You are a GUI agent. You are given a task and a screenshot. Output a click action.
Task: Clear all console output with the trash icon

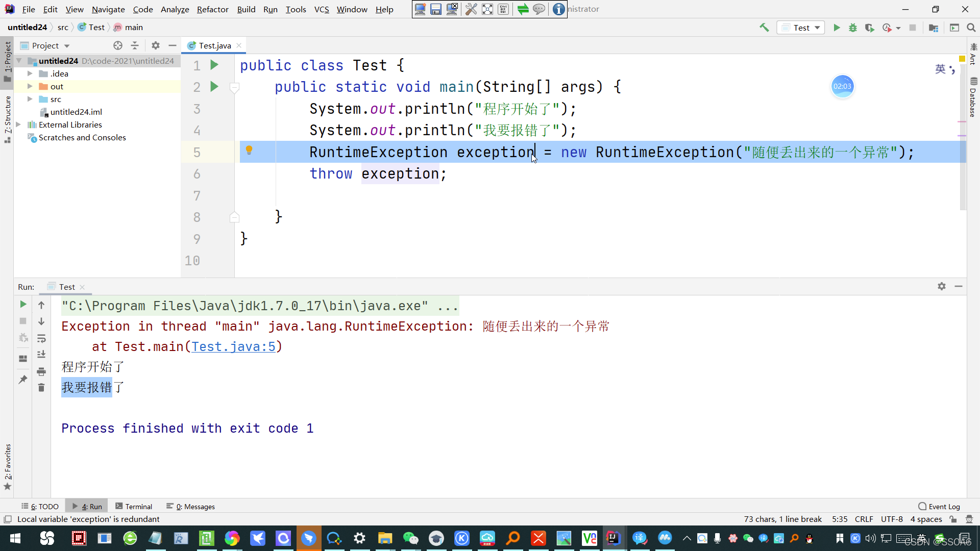point(41,388)
